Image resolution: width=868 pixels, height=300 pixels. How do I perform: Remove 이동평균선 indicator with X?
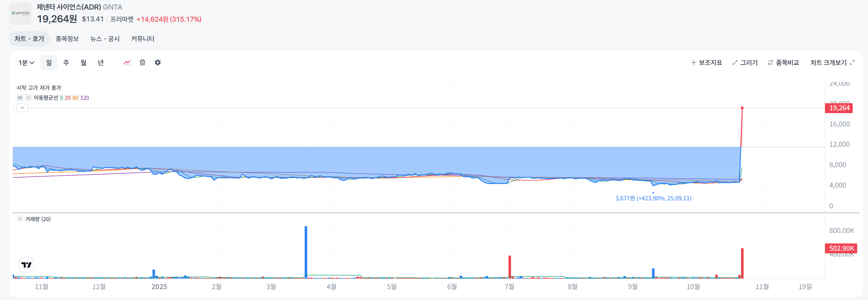(x=29, y=98)
